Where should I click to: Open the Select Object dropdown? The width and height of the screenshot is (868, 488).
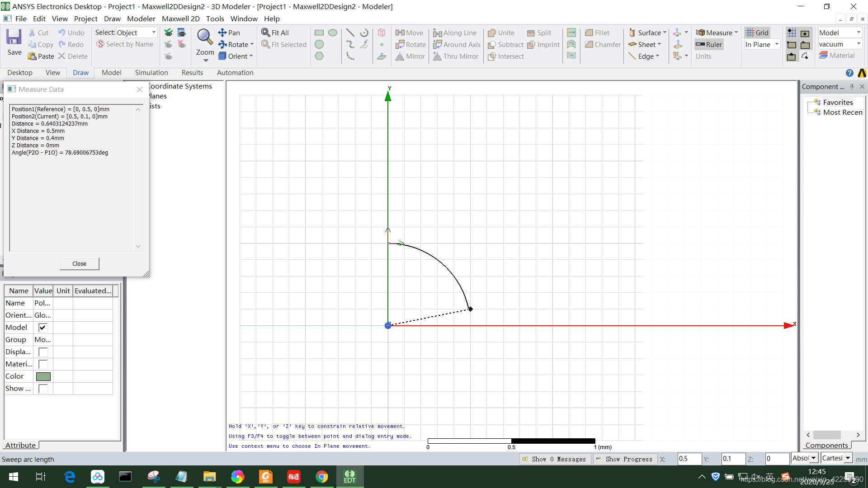(154, 33)
